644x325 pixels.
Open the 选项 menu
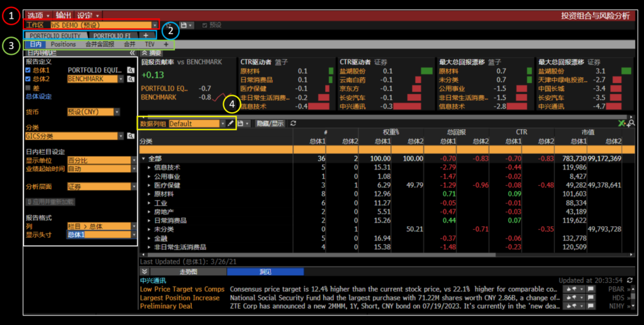click(38, 16)
